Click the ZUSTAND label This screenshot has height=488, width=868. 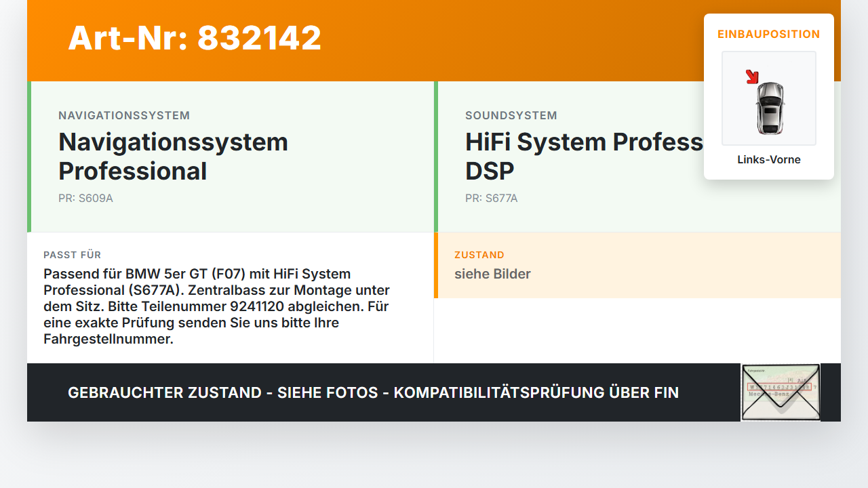coord(479,255)
